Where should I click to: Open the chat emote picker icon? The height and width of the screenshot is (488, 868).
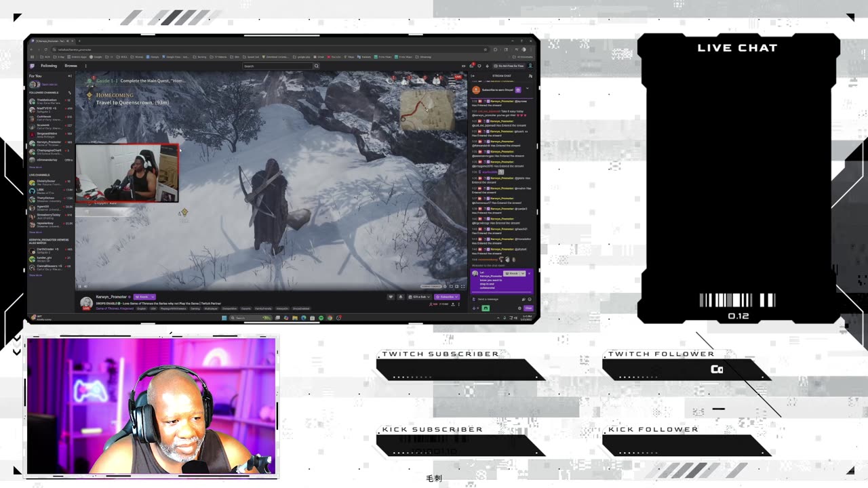tap(530, 299)
